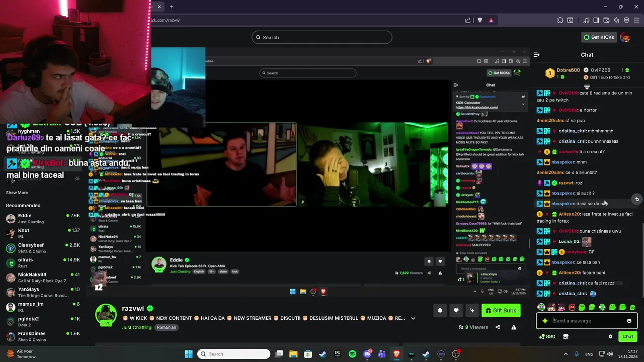This screenshot has height=362, width=644.
Task: Open recommended channel Knut
Action: pyautogui.click(x=43, y=233)
